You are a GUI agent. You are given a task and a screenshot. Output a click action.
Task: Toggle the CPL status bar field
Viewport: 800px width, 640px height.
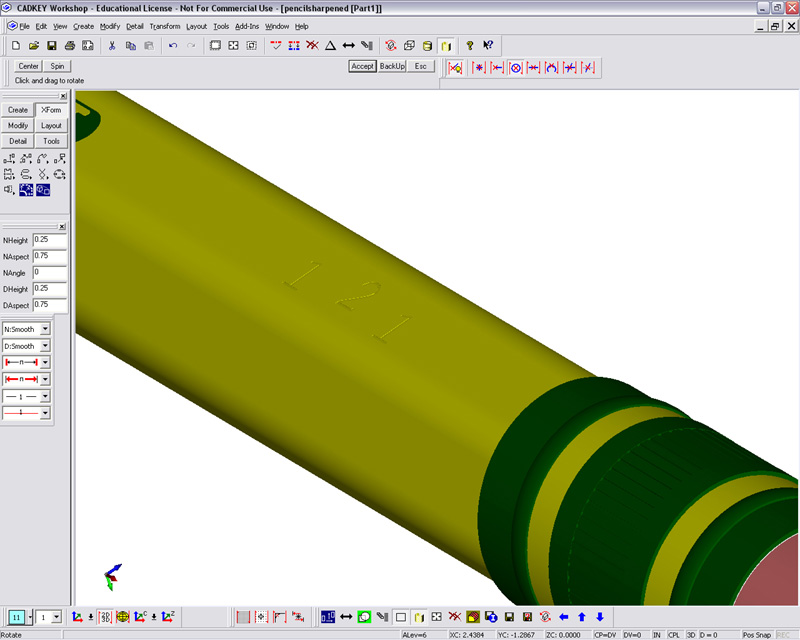674,635
